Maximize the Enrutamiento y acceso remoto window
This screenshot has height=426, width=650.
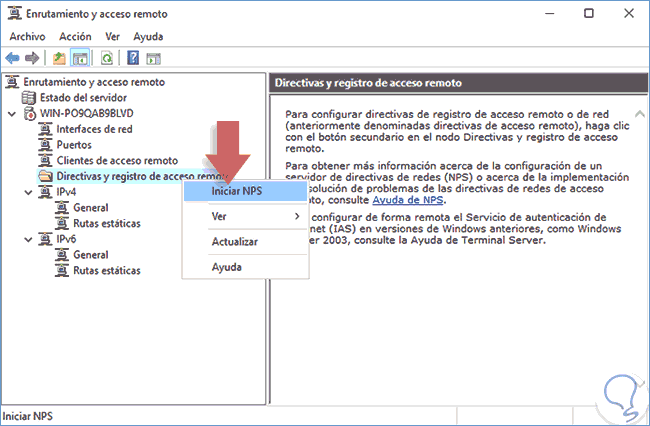tap(589, 13)
